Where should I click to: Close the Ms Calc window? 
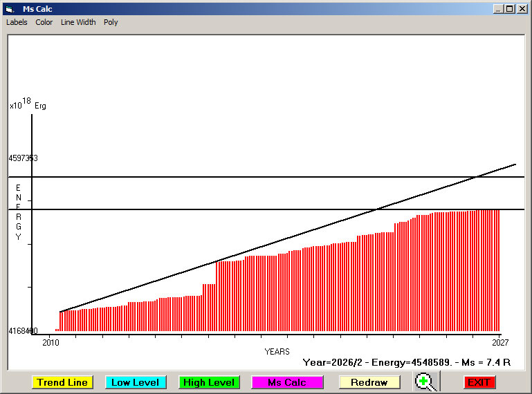[522, 9]
